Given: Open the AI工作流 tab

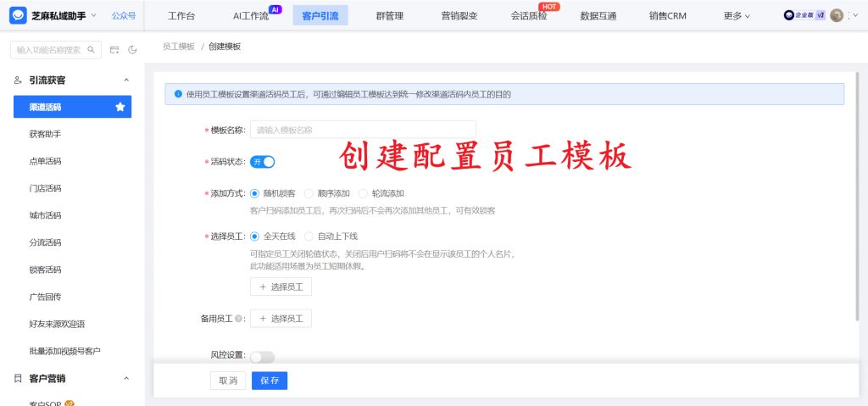Looking at the screenshot, I should (251, 16).
